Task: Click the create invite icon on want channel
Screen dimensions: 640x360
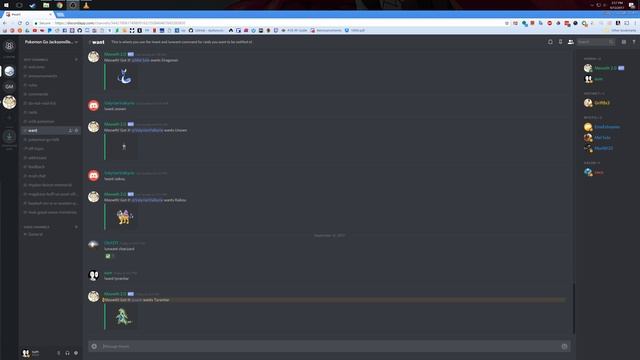Action: click(70, 131)
